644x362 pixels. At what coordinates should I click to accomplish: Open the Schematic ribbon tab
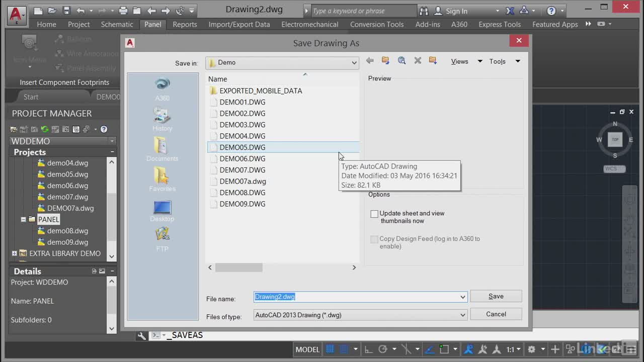117,24
